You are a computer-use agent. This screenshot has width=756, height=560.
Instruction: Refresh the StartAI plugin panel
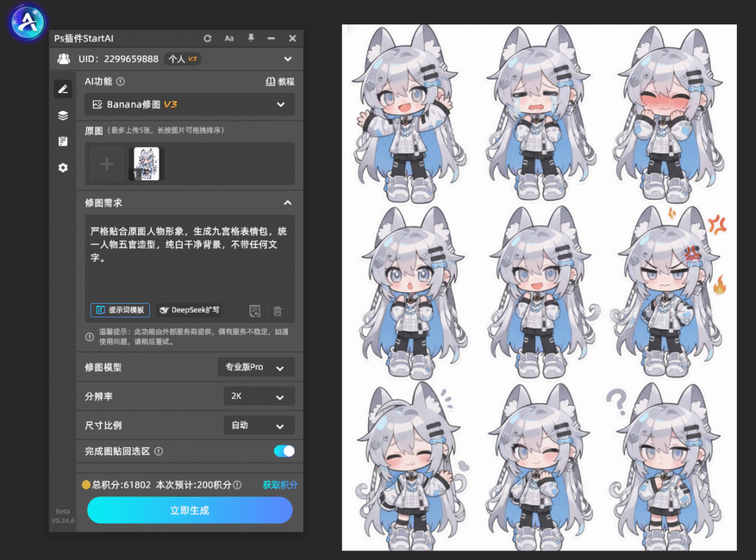[207, 38]
